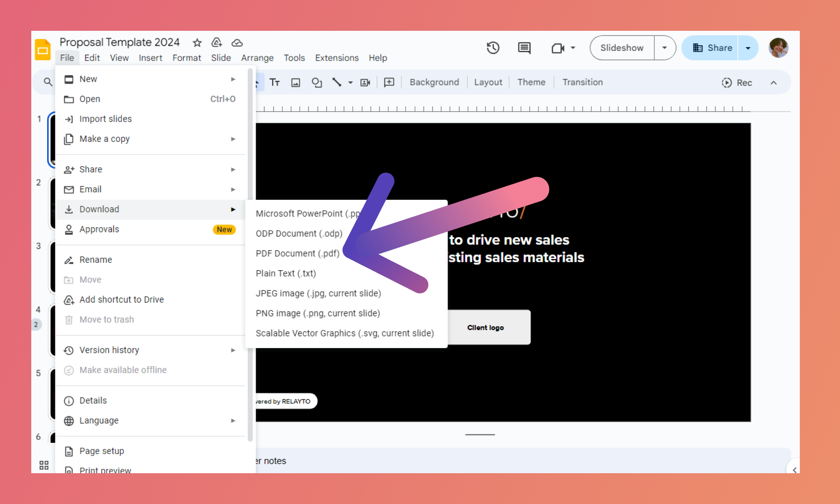This screenshot has width=840, height=504.
Task: Click Import slides in File menu
Action: (x=150, y=119)
